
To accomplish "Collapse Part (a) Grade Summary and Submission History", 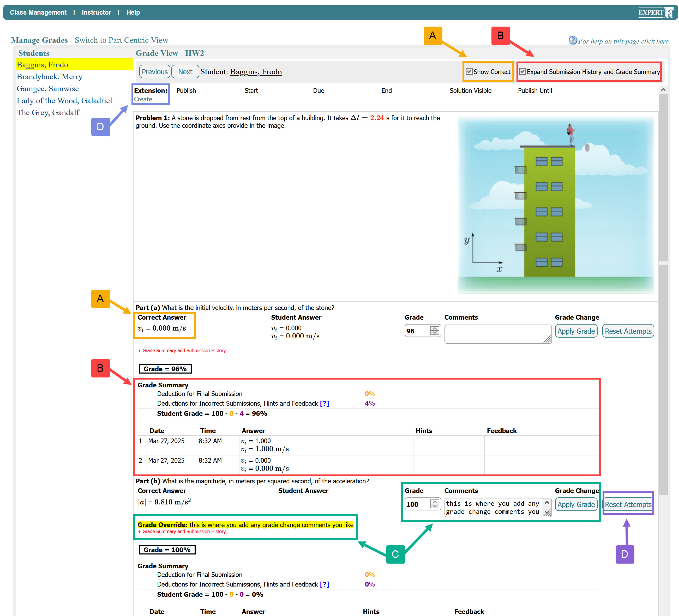I will click(x=182, y=350).
